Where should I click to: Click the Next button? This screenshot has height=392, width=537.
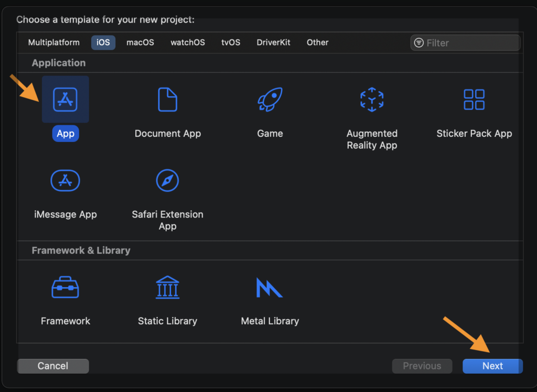click(492, 366)
